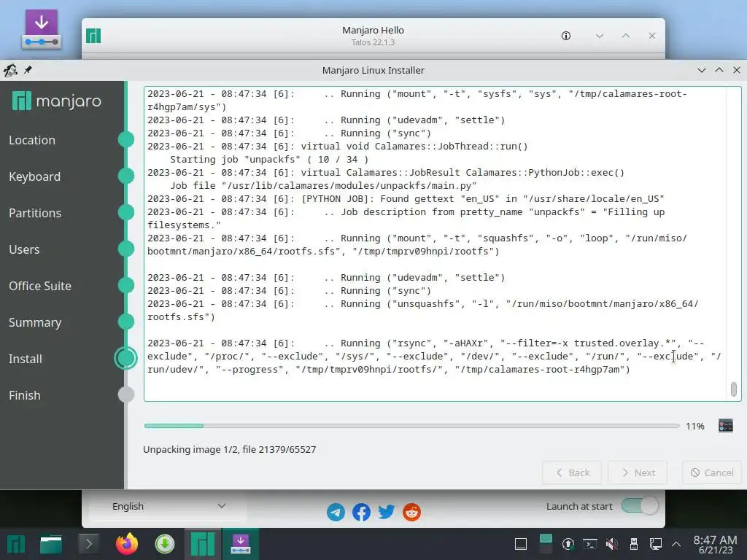Image resolution: width=747 pixels, height=560 pixels.
Task: Toggle the Launch at start switch
Action: click(640, 506)
